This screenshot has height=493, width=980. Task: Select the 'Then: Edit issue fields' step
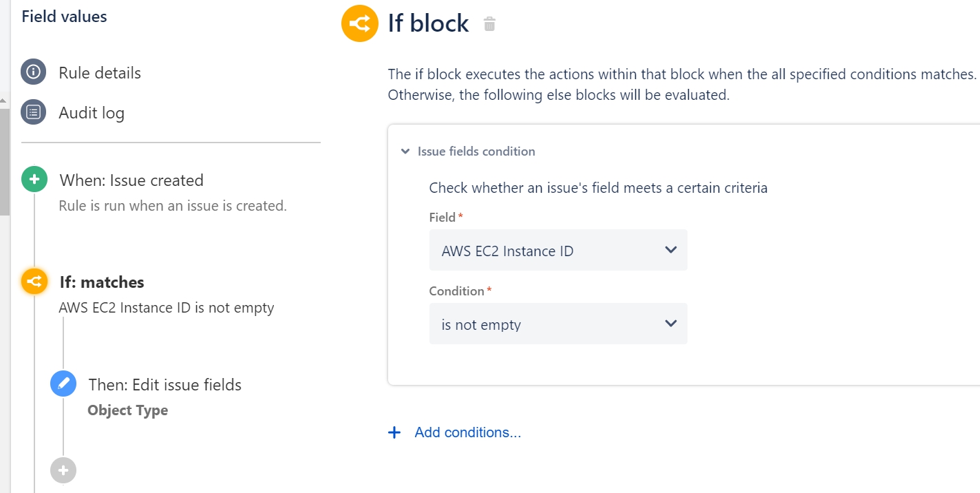[165, 384]
